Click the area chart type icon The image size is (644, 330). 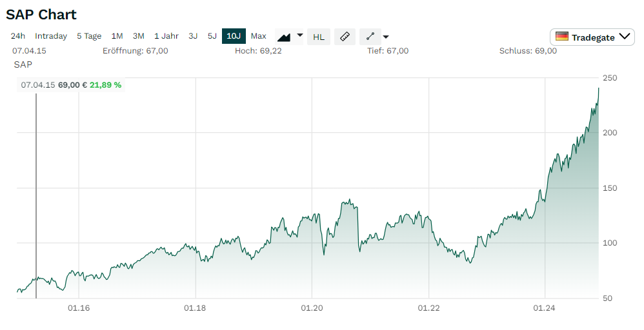pos(284,37)
